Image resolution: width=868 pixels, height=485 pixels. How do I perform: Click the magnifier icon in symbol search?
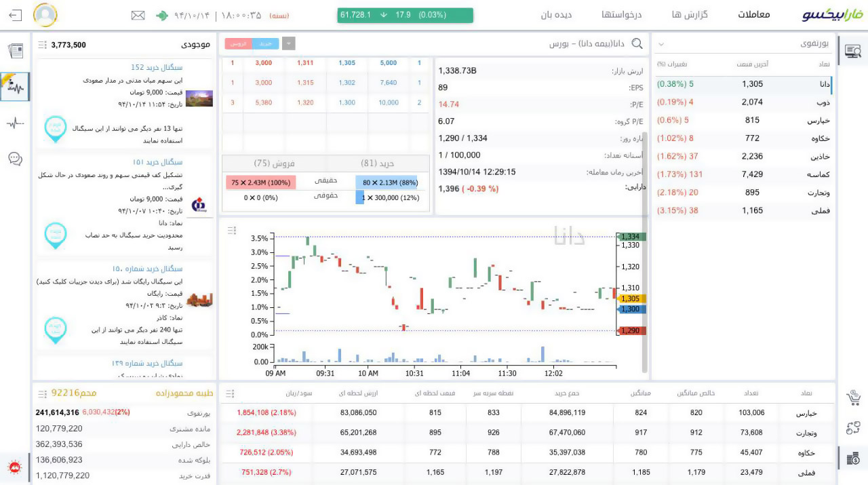[637, 44]
